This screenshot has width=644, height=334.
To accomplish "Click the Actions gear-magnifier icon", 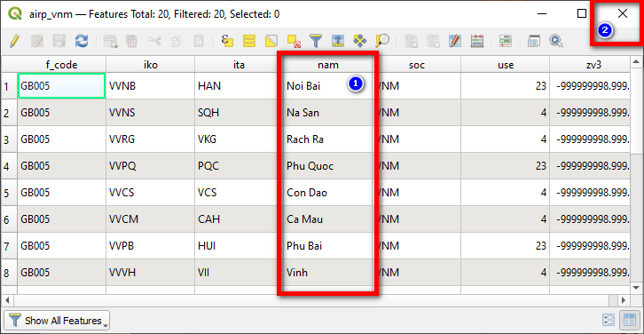I will 555,41.
